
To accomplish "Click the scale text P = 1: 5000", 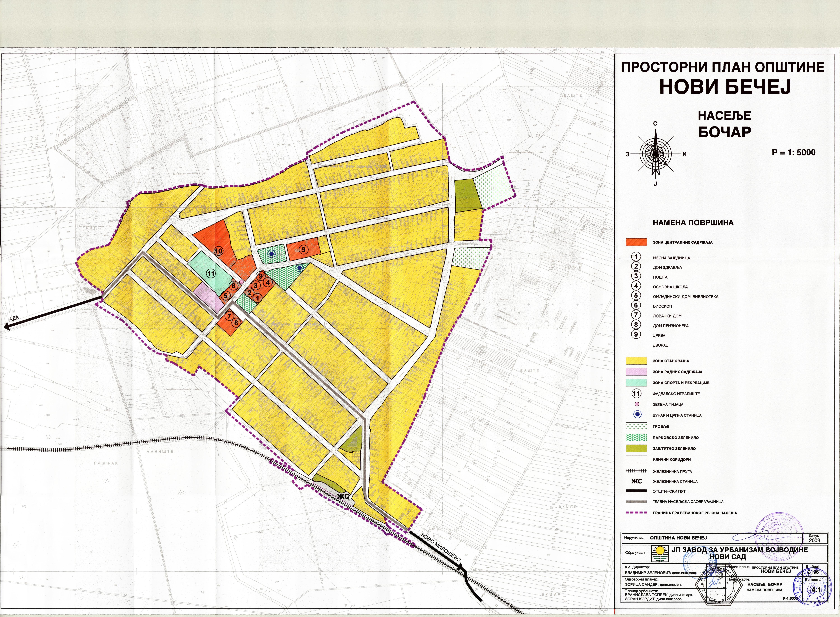I will (794, 152).
